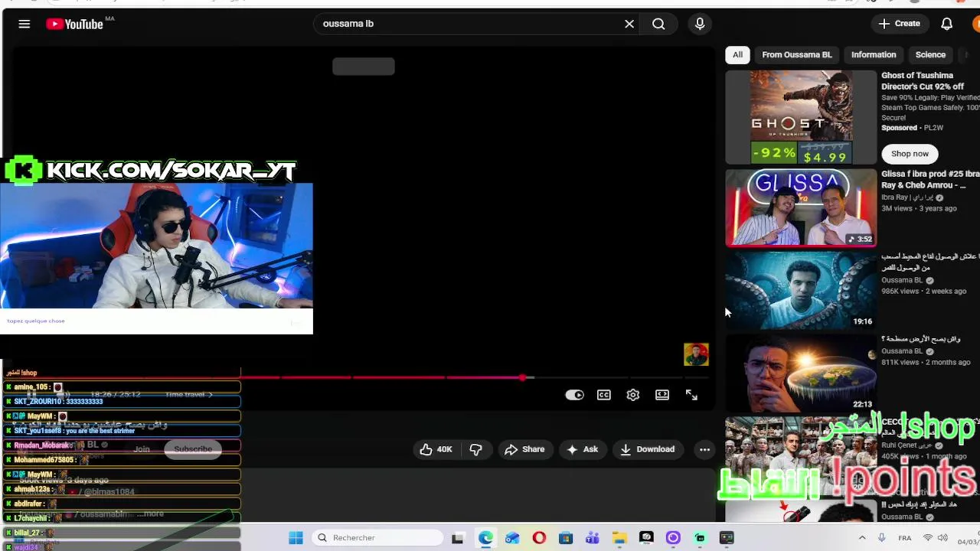Select the From Oussama BL chip
The image size is (980, 551).
coord(796,54)
